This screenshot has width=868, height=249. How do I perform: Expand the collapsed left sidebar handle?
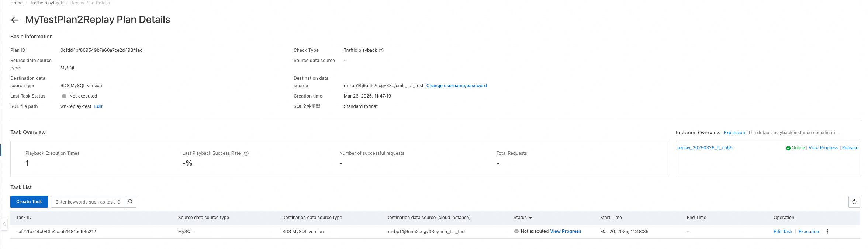click(x=4, y=224)
